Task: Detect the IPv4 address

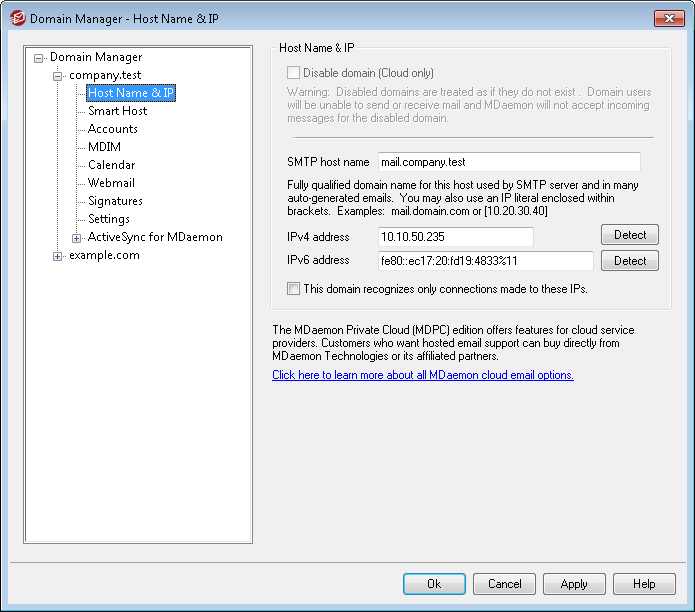Action: tap(629, 235)
